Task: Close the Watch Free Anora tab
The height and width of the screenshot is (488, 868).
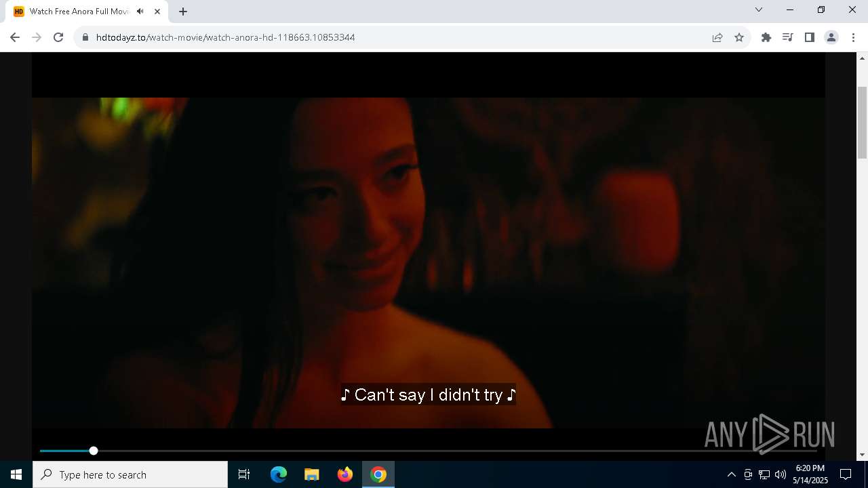Action: (157, 12)
